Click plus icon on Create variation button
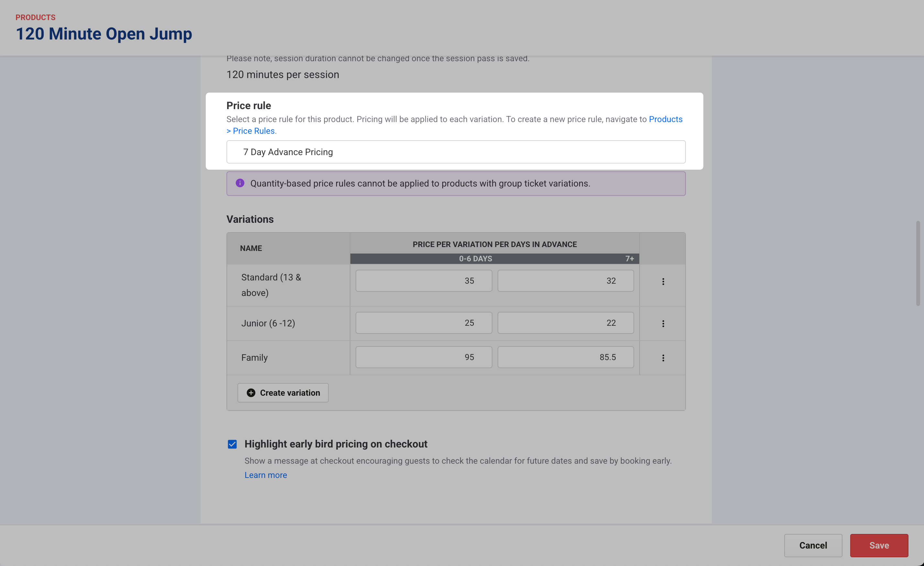This screenshot has height=566, width=924. 251,392
